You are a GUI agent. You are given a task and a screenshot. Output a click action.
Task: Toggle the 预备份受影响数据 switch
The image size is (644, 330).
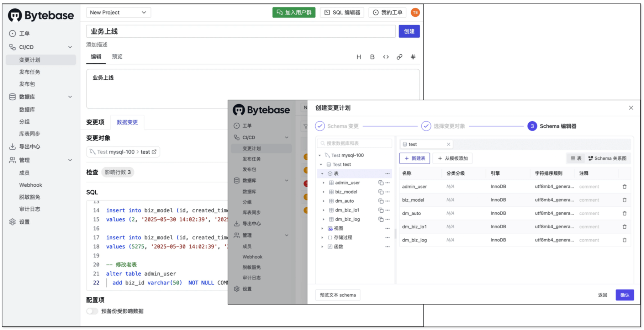(x=92, y=311)
